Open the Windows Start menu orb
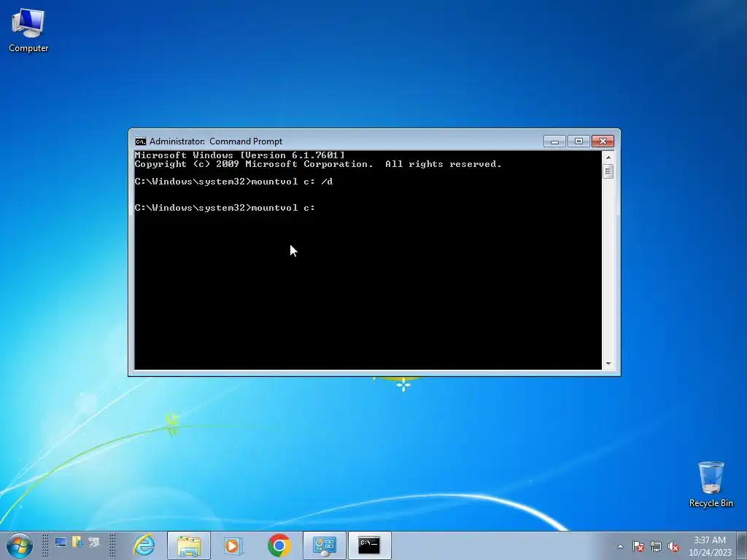This screenshot has height=560, width=747. pyautogui.click(x=20, y=545)
